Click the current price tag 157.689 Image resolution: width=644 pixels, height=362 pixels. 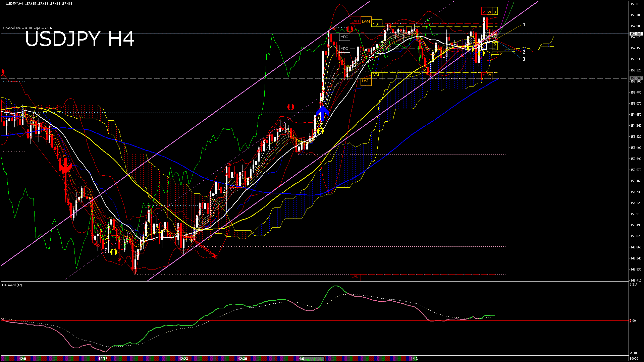tap(636, 34)
